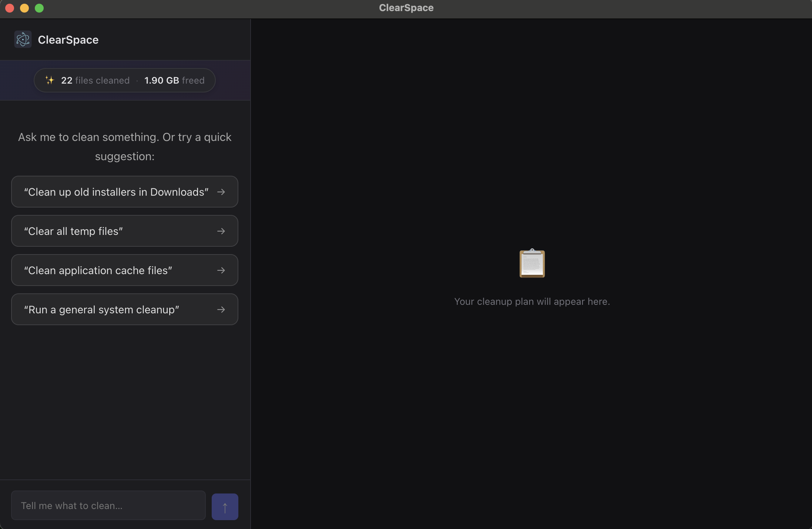This screenshot has height=529, width=812.
Task: Select "Clean up old installers in Downloads" suggestion
Action: (125, 192)
